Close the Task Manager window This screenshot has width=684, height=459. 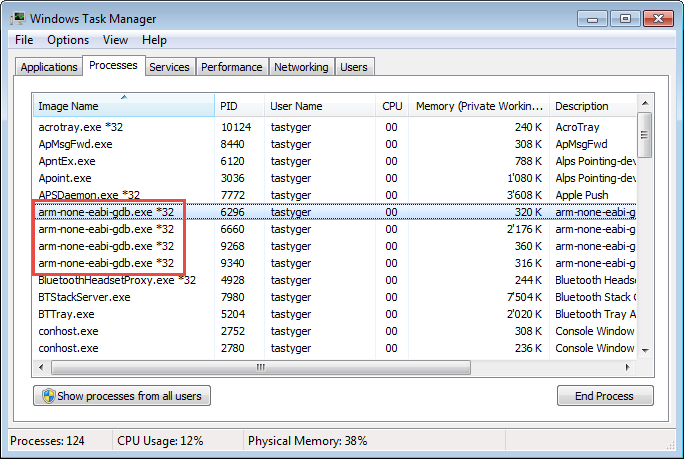(x=658, y=19)
